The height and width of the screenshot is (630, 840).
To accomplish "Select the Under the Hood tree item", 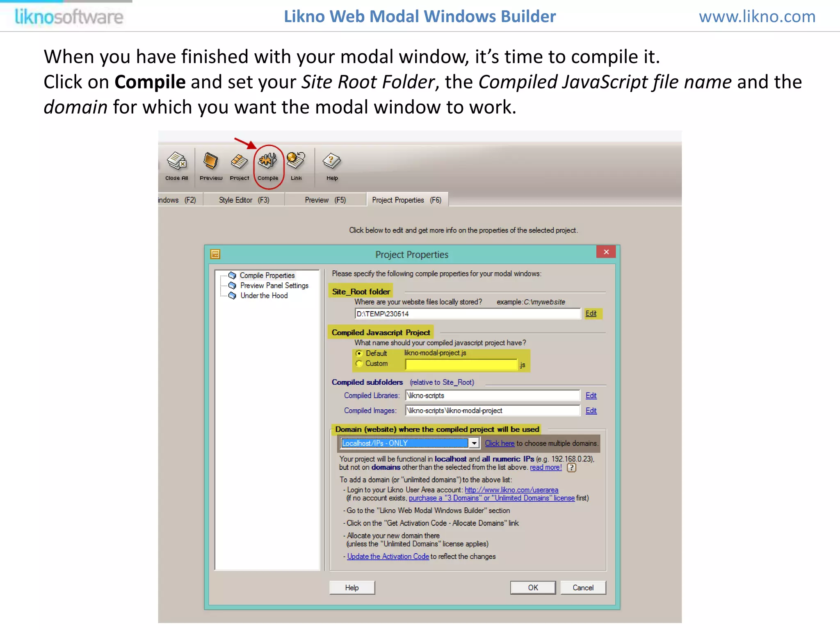I will tap(264, 296).
